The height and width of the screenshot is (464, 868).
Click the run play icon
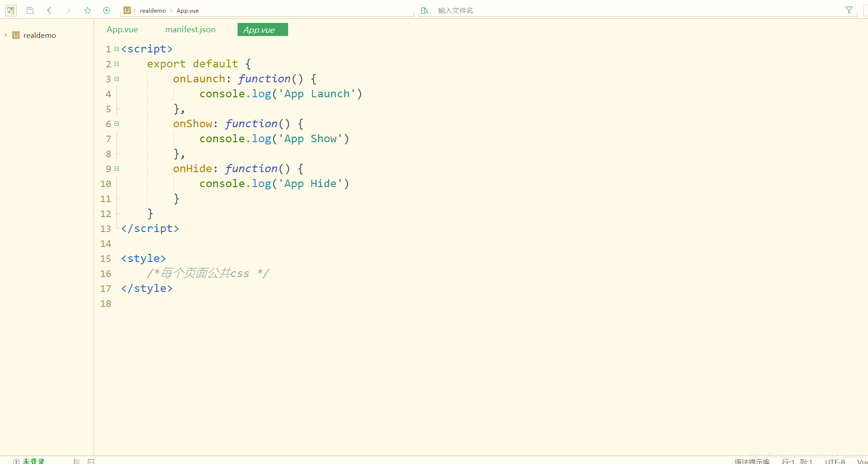pyautogui.click(x=107, y=10)
